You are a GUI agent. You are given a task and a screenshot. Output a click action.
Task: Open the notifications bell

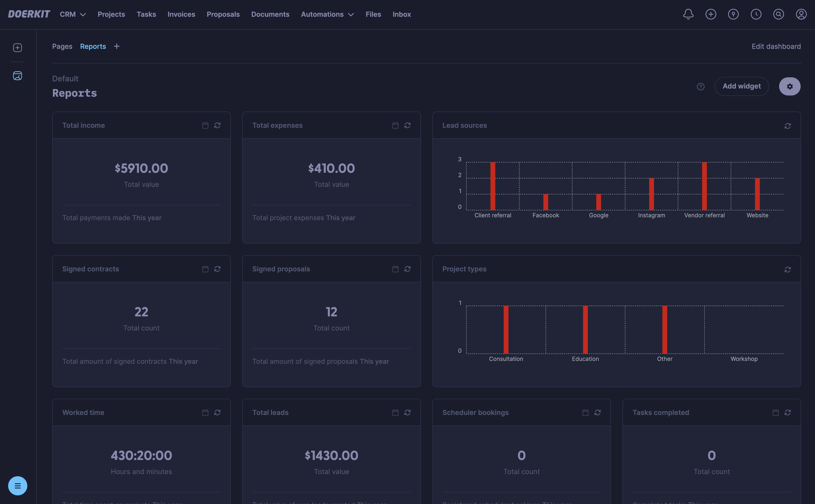(688, 14)
